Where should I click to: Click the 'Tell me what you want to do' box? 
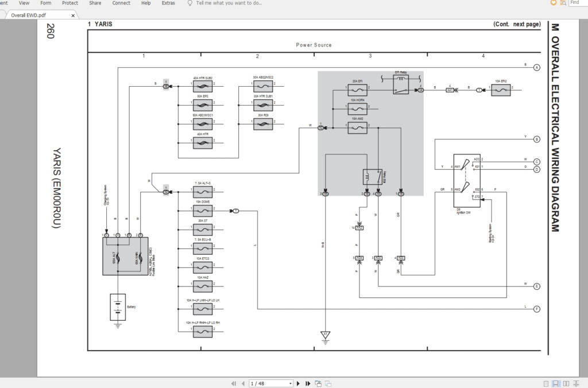click(x=229, y=3)
